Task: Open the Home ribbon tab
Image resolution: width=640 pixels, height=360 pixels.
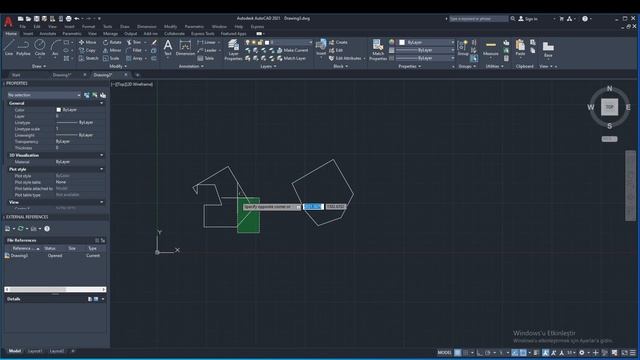Action: pos(11,34)
